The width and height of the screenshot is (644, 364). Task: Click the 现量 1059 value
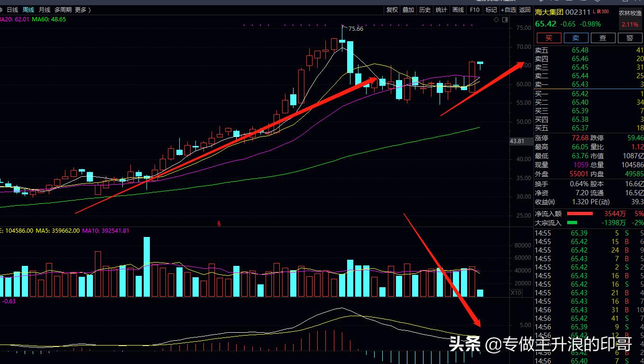click(x=581, y=165)
